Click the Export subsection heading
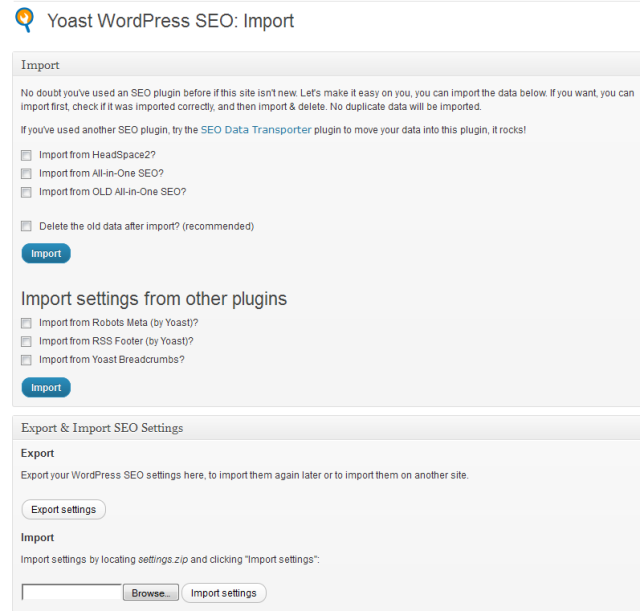Viewport: 640px width, 611px height. [x=38, y=453]
